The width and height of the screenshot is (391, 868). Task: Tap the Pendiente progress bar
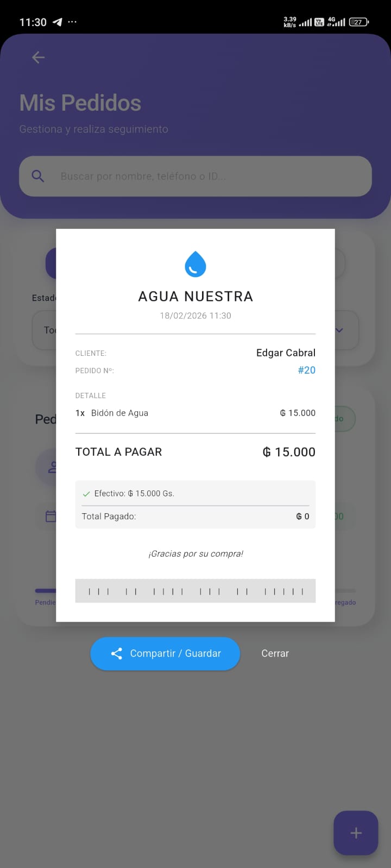(x=46, y=591)
